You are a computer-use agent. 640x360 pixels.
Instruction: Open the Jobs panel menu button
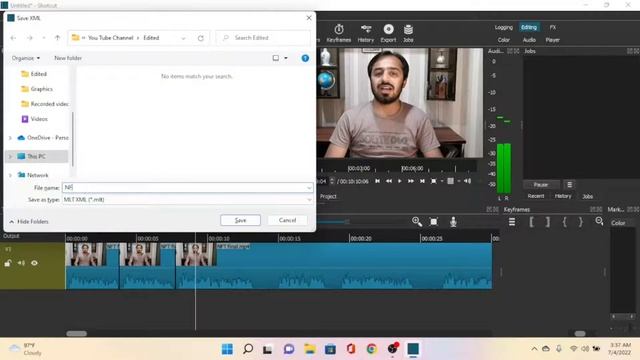tap(569, 184)
